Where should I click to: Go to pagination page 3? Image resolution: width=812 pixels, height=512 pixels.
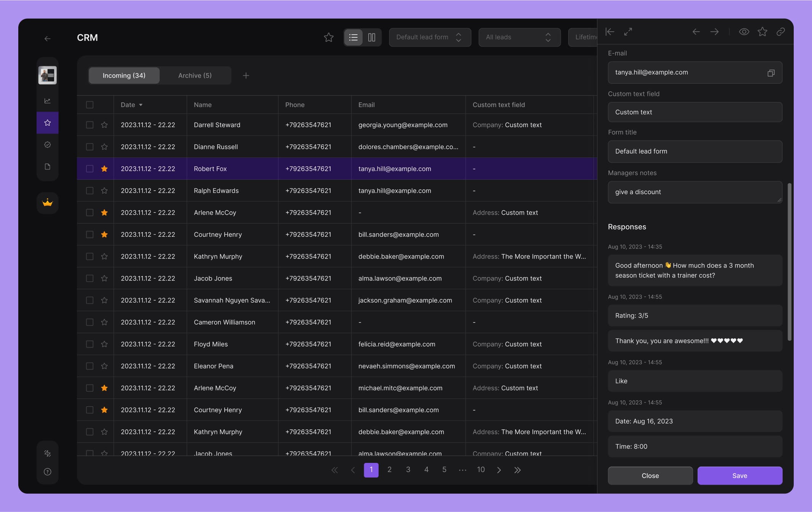[408, 470]
